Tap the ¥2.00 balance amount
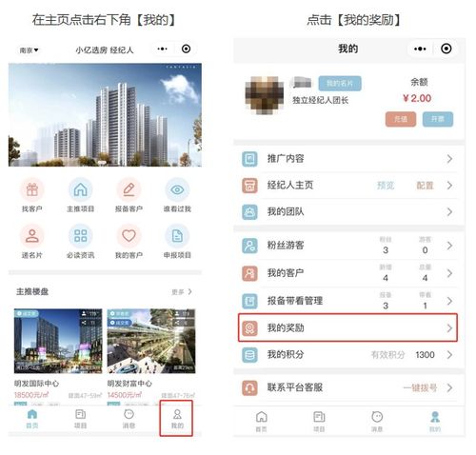 click(417, 98)
